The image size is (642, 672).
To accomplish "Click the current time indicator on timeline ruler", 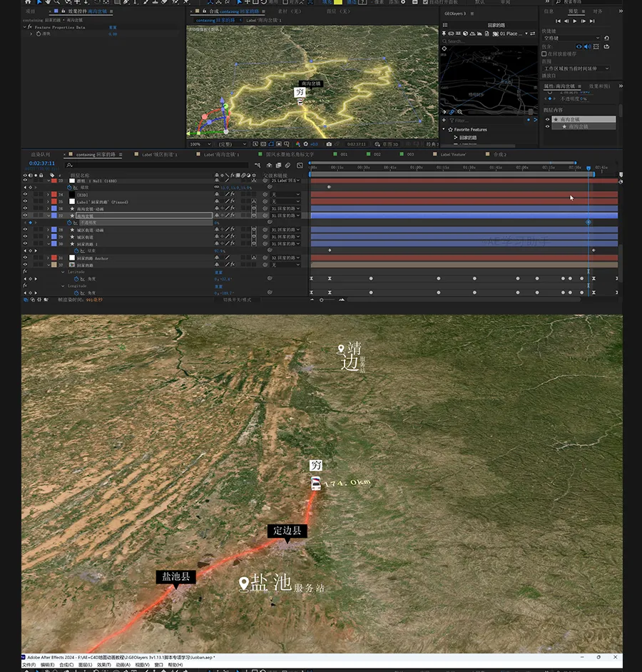I will (x=588, y=168).
